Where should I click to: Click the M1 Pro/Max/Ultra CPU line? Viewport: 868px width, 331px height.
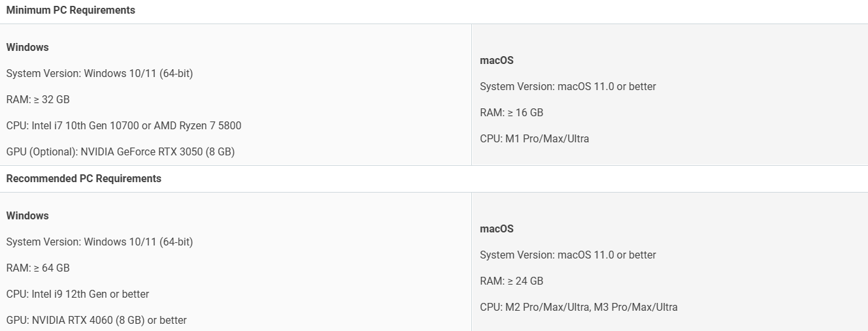tap(535, 138)
